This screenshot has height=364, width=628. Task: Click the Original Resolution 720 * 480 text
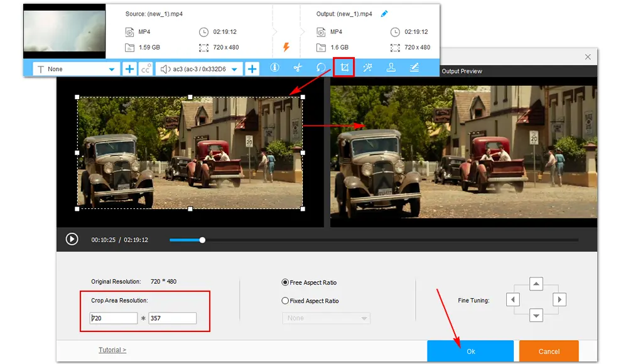[133, 282]
